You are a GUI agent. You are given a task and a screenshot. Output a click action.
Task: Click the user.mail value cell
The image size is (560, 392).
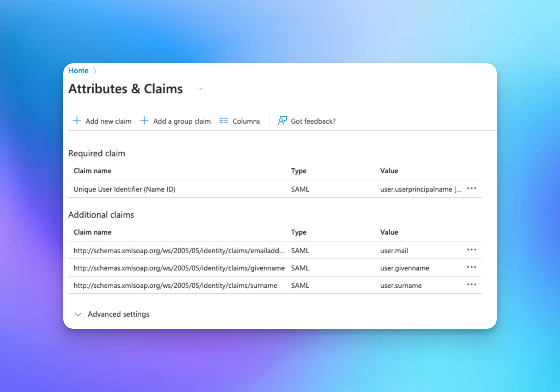(394, 251)
